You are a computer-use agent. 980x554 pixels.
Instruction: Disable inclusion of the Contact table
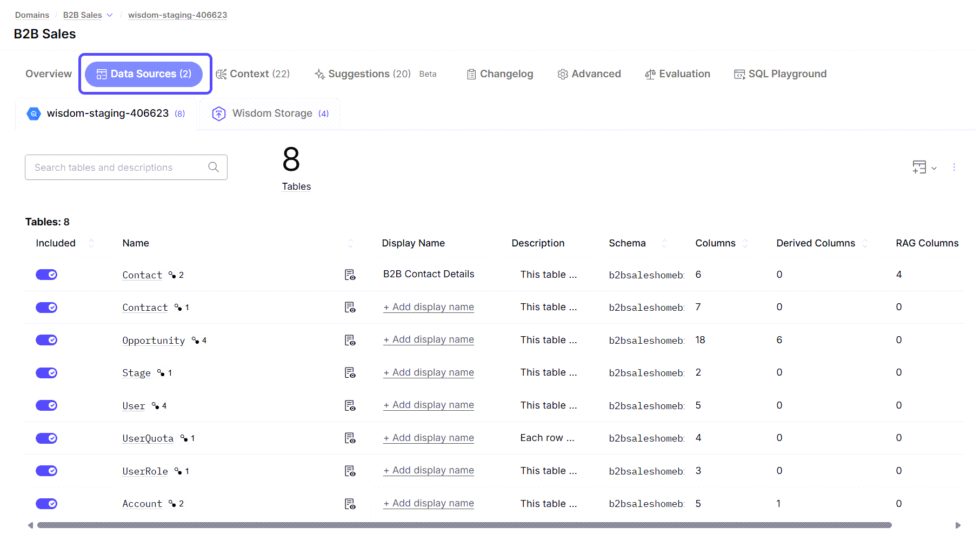point(46,275)
